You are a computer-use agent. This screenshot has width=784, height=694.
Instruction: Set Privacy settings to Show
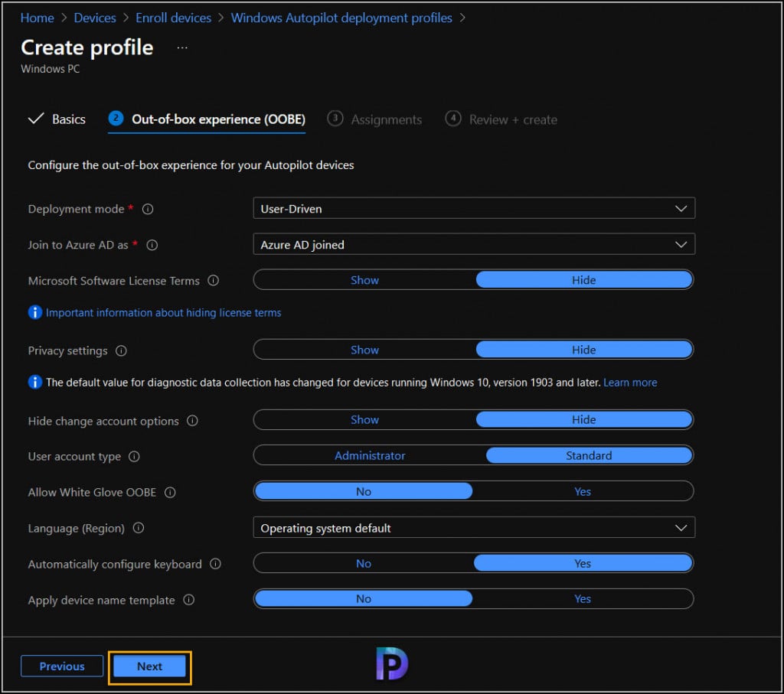tap(364, 350)
